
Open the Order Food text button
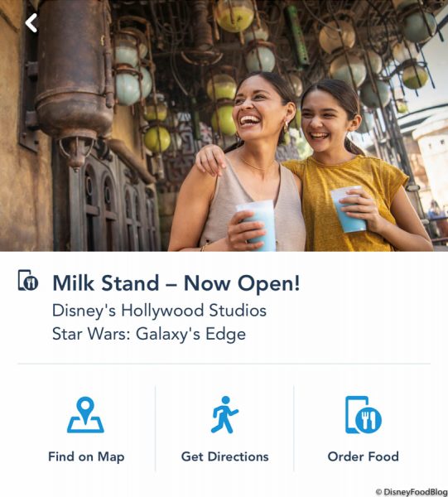(363, 456)
